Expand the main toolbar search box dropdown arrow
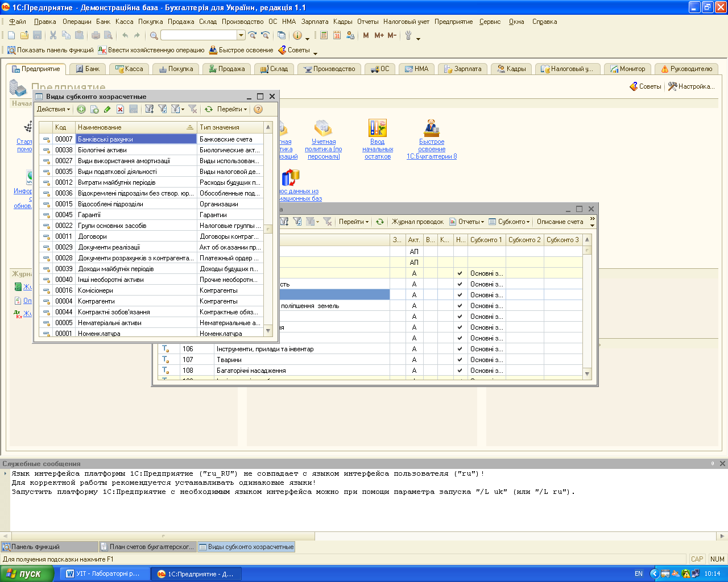The image size is (728, 582). (x=241, y=35)
